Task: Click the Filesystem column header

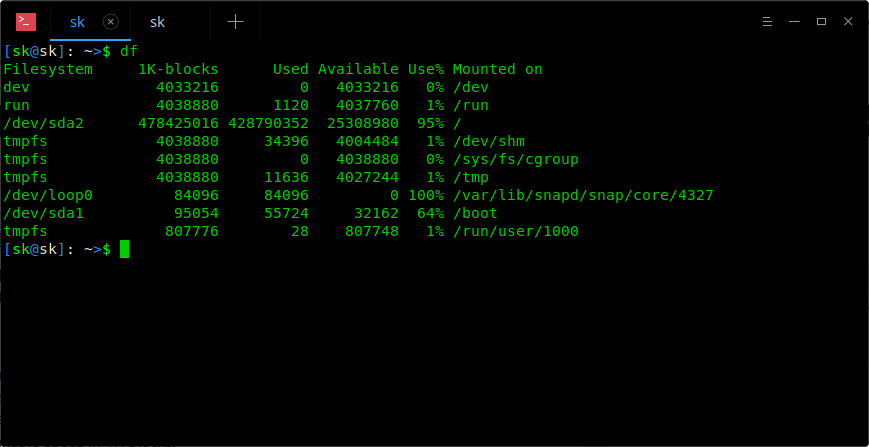Action: [48, 69]
